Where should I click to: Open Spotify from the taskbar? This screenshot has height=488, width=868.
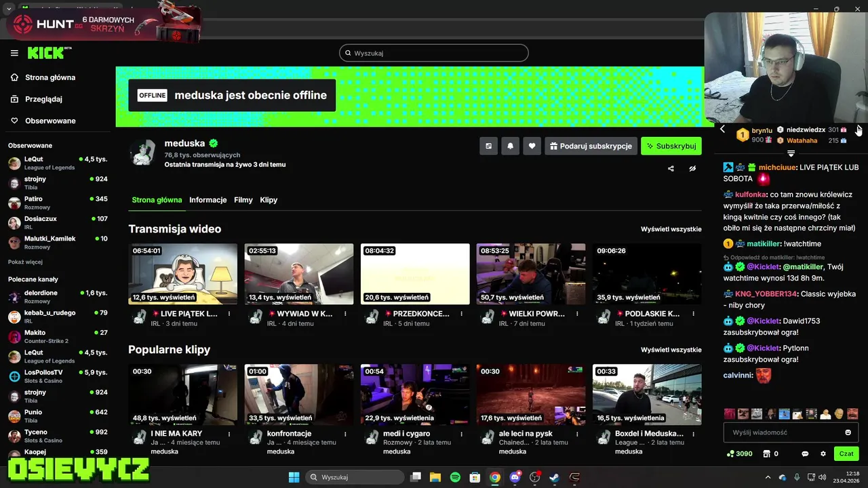pyautogui.click(x=455, y=477)
